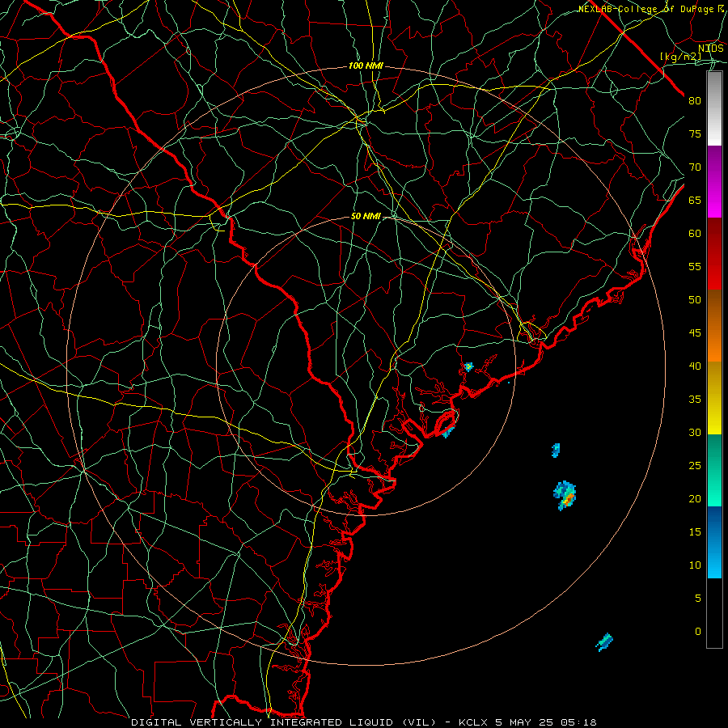This screenshot has width=728, height=728.
Task: Click the 45 value on the color scale
Action: pyautogui.click(x=695, y=333)
